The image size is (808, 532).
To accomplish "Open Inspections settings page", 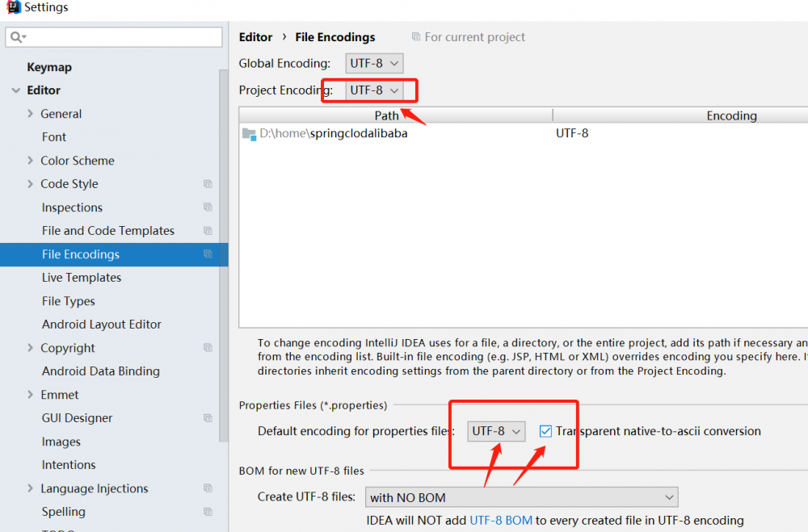I will (72, 207).
